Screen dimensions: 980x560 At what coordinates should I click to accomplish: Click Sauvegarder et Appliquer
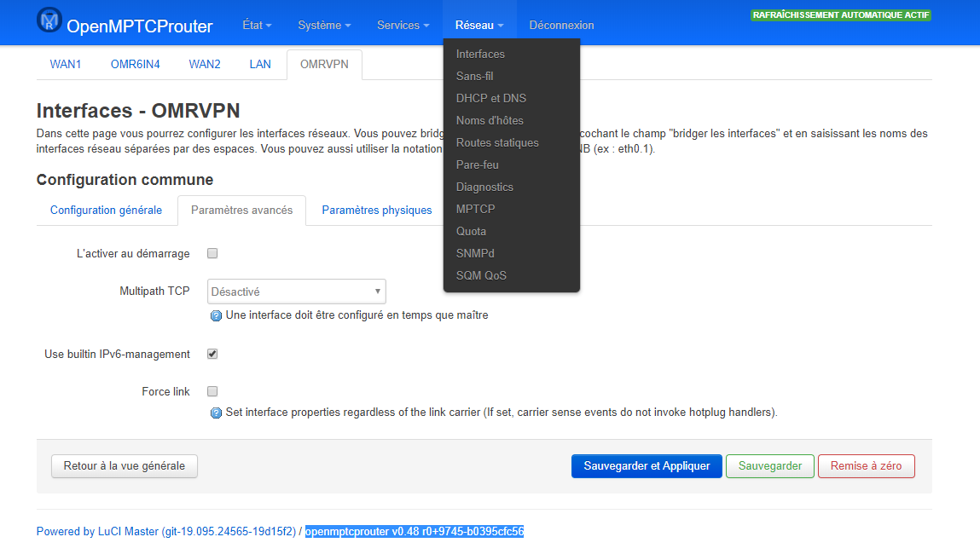(x=646, y=466)
